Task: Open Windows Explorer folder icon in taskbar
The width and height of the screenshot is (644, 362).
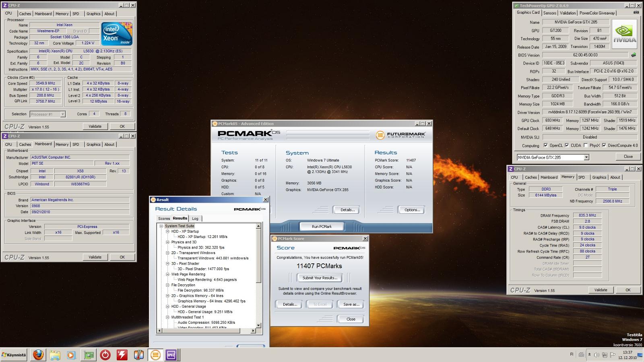Action: coord(55,355)
